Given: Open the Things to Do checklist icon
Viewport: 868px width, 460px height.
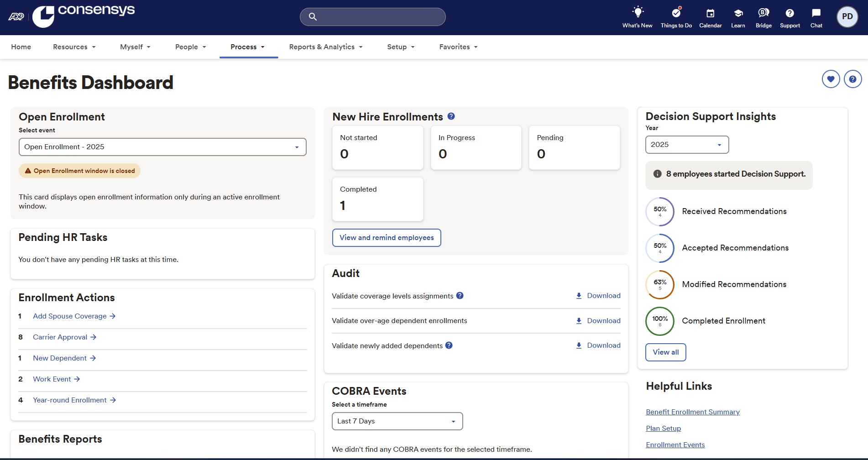Looking at the screenshot, I should click(676, 13).
